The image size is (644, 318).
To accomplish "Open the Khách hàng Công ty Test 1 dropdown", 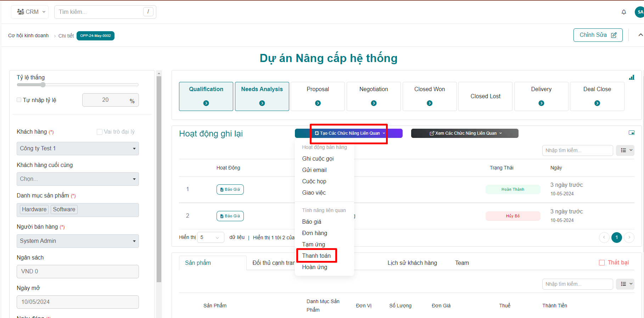I will tap(78, 149).
